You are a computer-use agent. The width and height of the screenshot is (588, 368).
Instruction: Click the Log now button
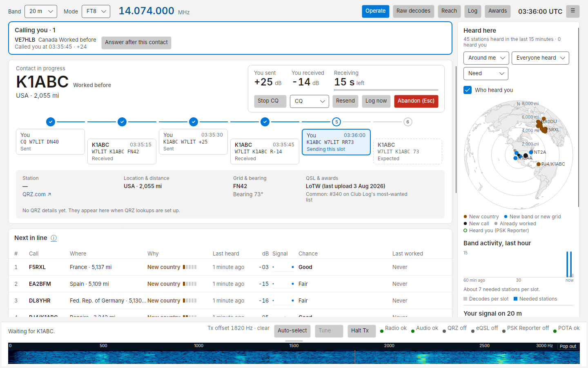coord(376,101)
